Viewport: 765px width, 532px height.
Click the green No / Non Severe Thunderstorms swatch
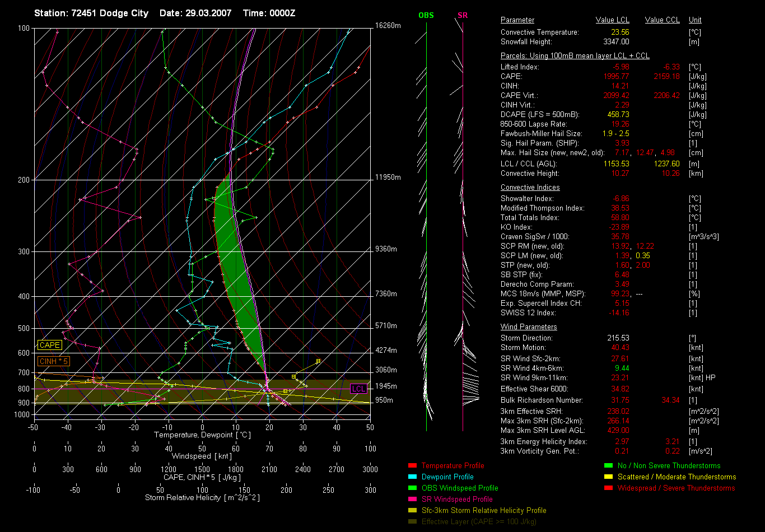pyautogui.click(x=609, y=465)
